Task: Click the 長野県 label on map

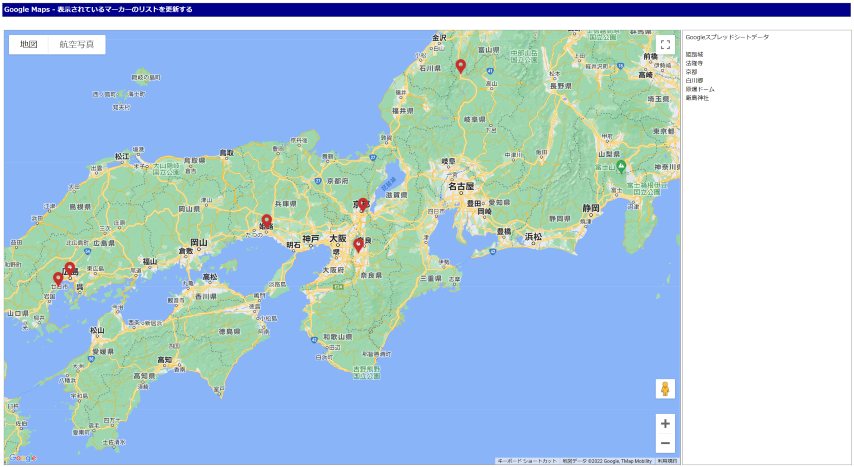Action: tap(560, 86)
